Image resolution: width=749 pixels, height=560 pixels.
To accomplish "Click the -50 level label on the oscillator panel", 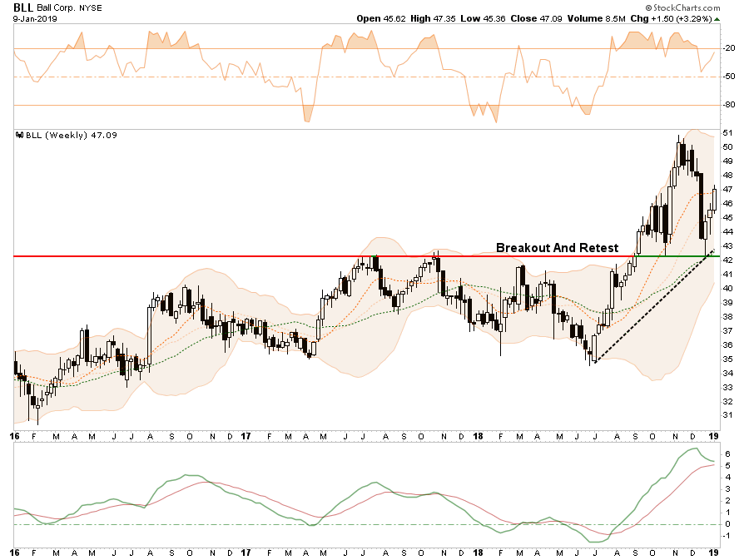I will click(x=729, y=77).
